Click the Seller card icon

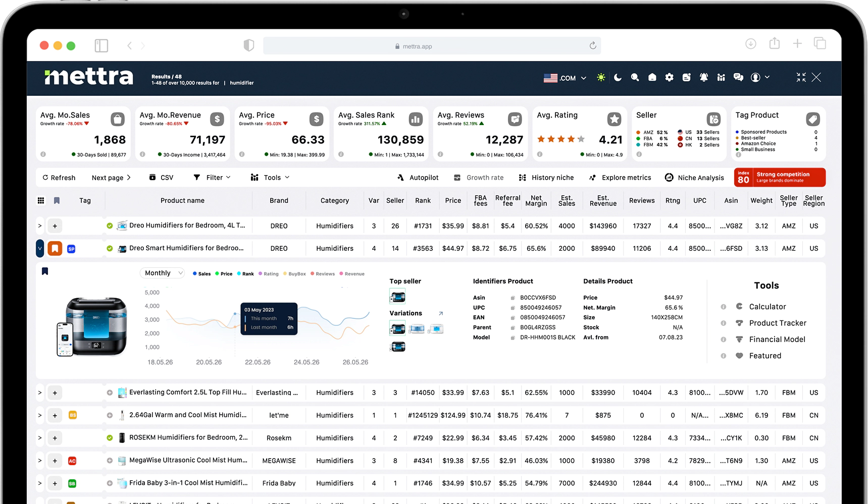[714, 119]
